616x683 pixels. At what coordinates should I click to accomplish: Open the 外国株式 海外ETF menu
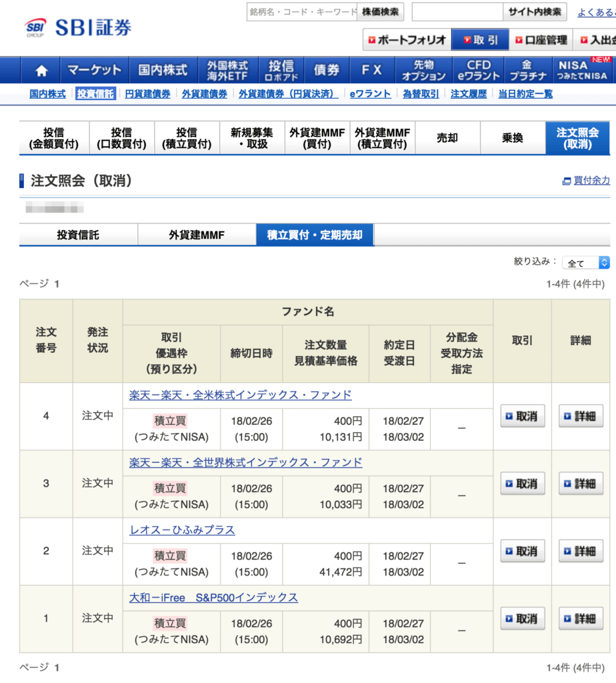pyautogui.click(x=228, y=70)
